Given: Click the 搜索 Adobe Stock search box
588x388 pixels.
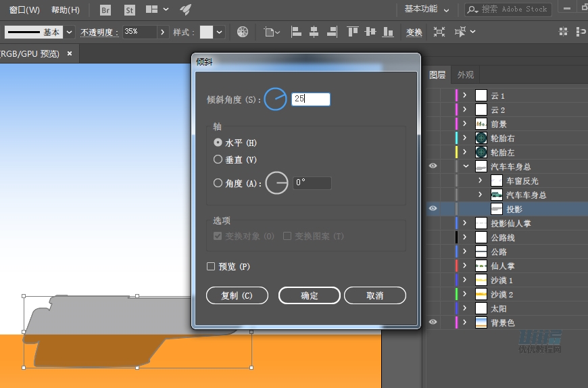Looking at the screenshot, I should point(508,9).
